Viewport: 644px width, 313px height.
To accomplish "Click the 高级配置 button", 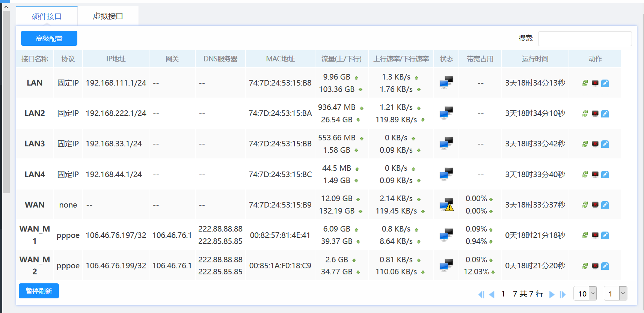I will pos(49,38).
